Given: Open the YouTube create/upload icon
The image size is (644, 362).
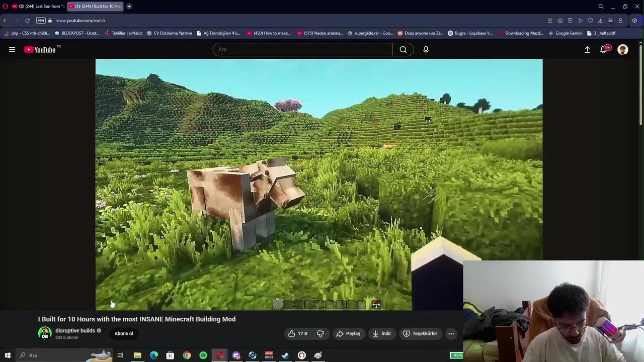Looking at the screenshot, I should (587, 49).
